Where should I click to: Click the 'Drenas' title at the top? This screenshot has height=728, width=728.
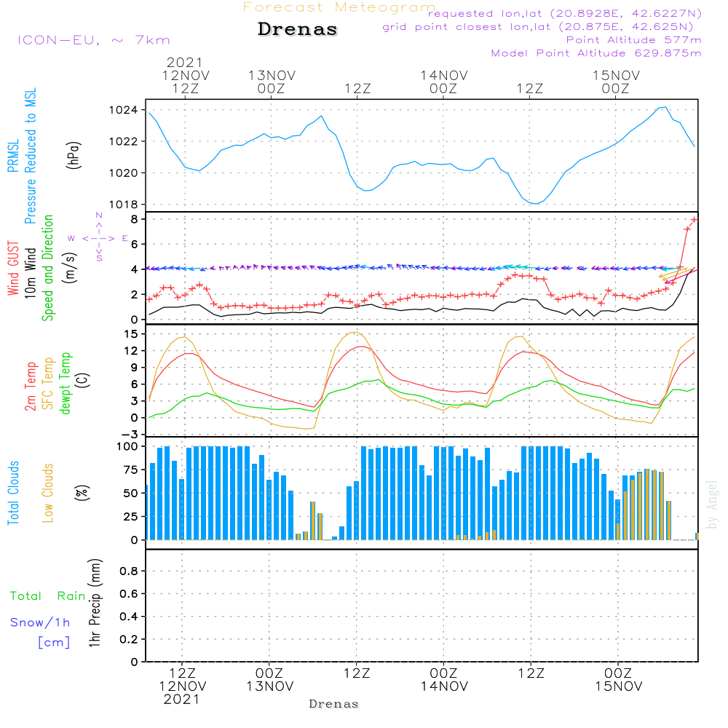pyautogui.click(x=297, y=29)
